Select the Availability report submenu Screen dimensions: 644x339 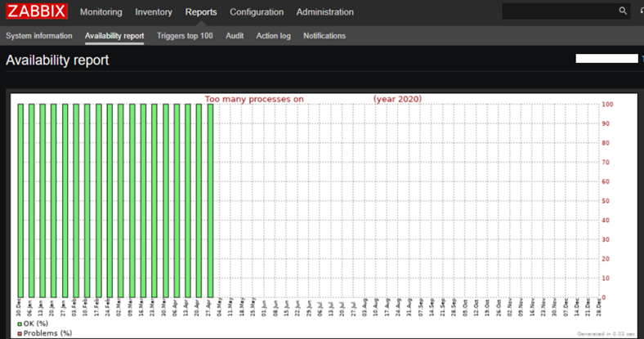click(x=114, y=36)
